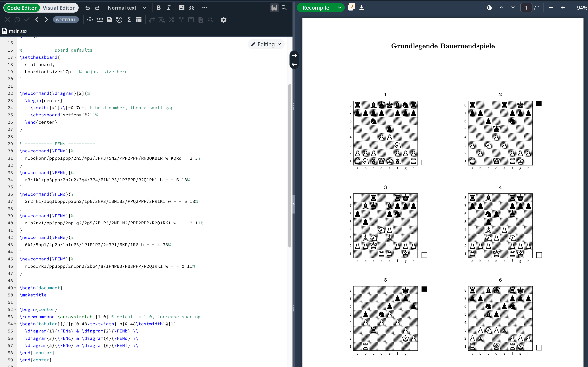The width and height of the screenshot is (588, 367).
Task: Click the WRITEFULL label button
Action: point(66,20)
